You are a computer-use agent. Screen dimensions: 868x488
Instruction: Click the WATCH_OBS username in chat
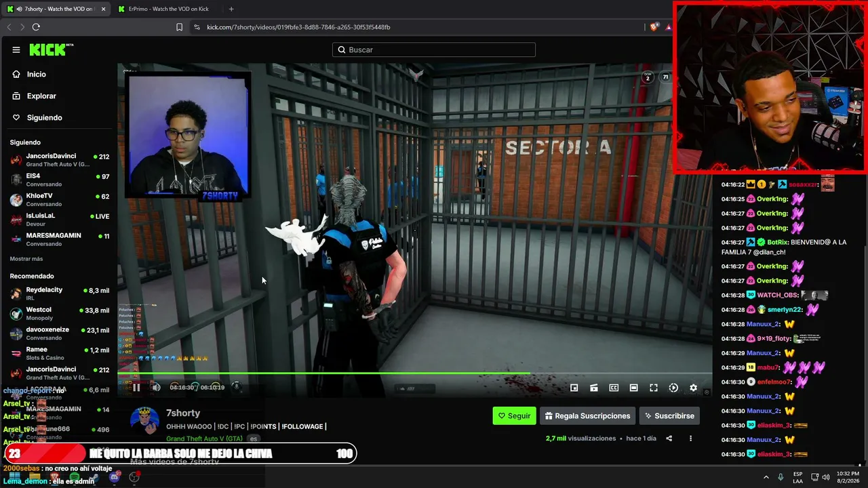[x=777, y=296]
